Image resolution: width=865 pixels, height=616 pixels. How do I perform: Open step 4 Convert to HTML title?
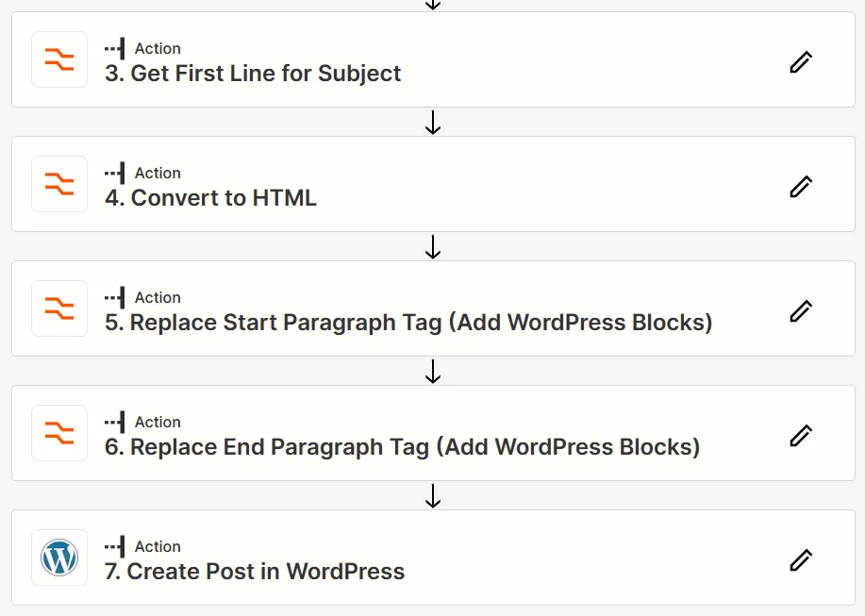210,198
